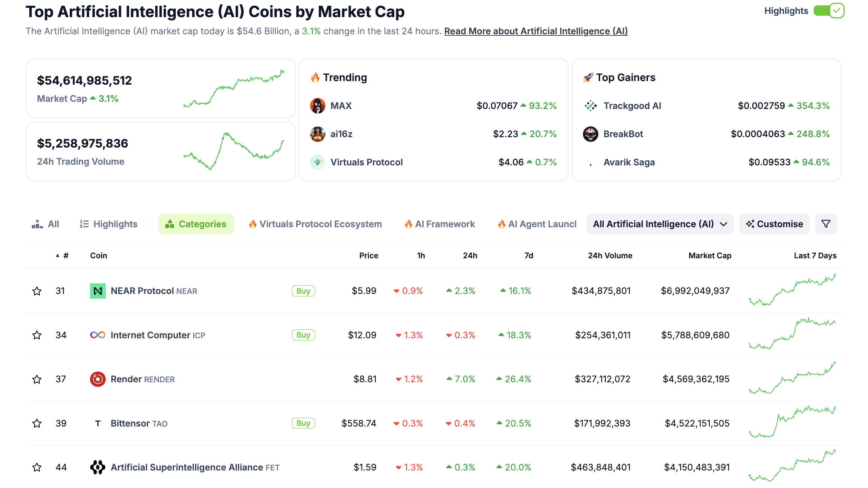Screen dimensions: 868x488
Task: Toggle the Highlights switch off
Action: click(829, 11)
